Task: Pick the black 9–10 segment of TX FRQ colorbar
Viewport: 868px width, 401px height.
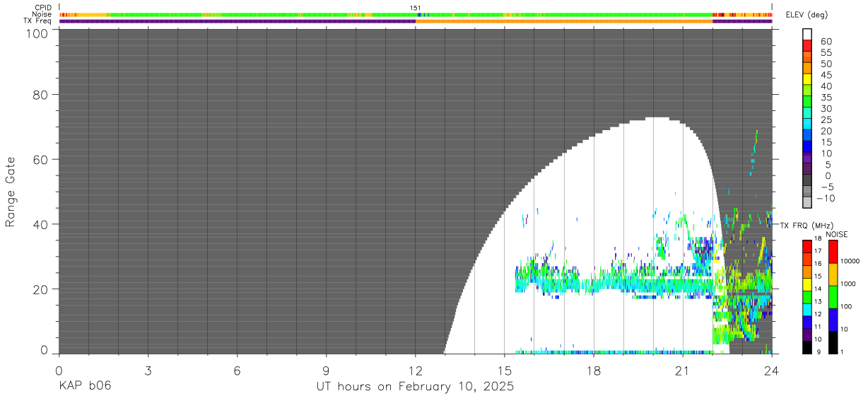Action: click(807, 347)
